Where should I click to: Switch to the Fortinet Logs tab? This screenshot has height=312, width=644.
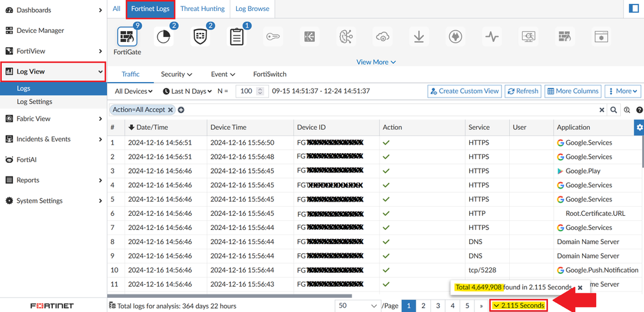tap(150, 8)
